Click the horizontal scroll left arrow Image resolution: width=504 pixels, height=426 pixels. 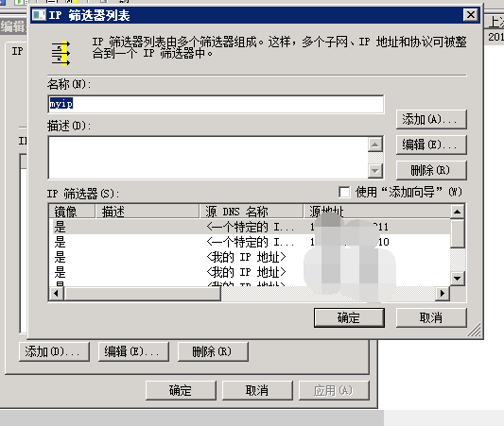56,294
